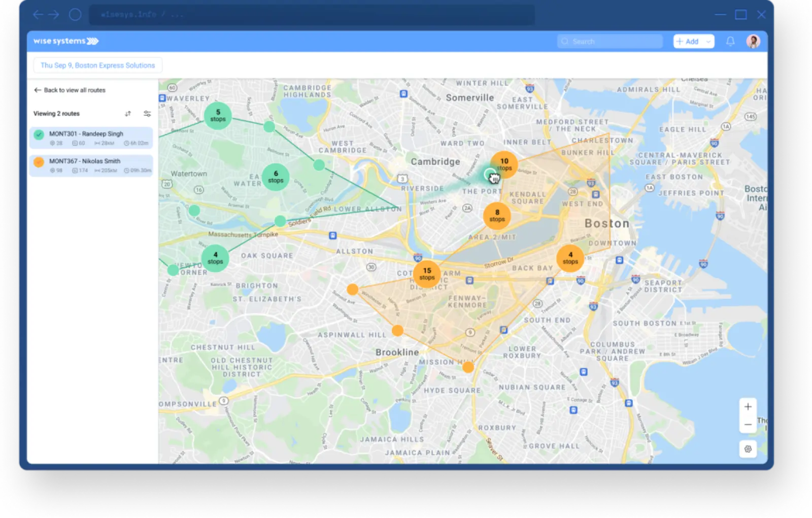This screenshot has width=812, height=518.
Task: Click the notification bell icon
Action: [x=731, y=41]
